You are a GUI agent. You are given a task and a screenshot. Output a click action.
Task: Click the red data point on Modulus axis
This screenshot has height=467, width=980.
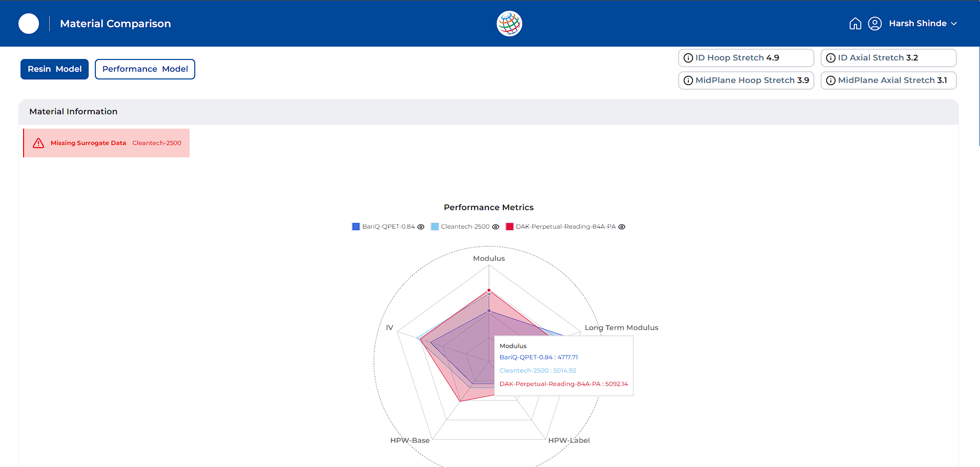(489, 291)
